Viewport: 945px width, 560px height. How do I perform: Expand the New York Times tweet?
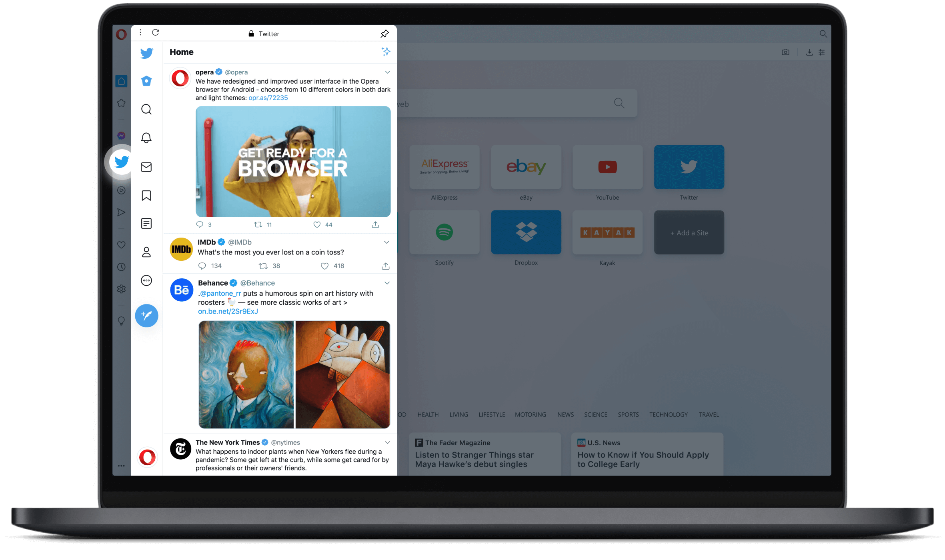[387, 441]
